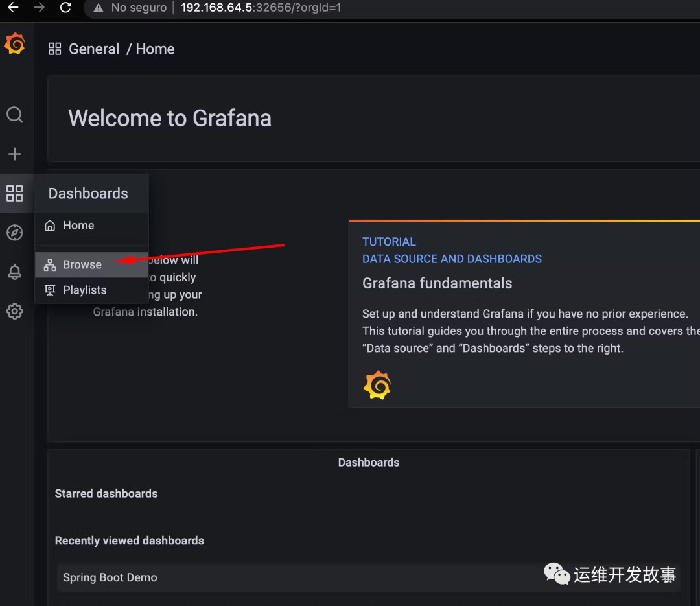Select the Dashboards four-squares sidebar icon

[x=14, y=193]
